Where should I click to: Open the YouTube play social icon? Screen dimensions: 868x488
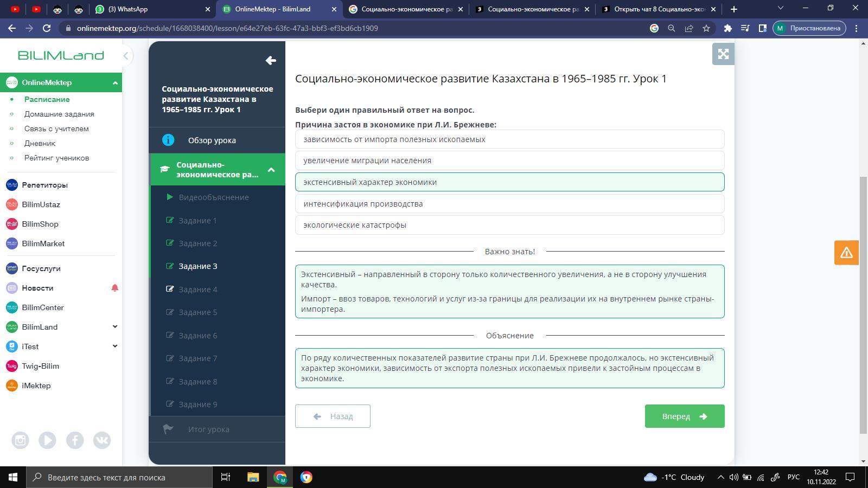(x=47, y=440)
